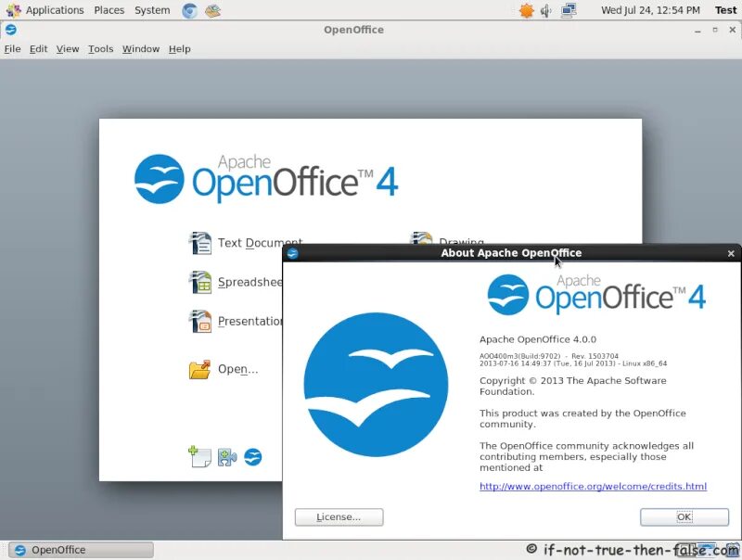Viewport: 742px width, 560px height.
Task: Close the About Apache OpenOffice dialog
Action: click(x=731, y=253)
